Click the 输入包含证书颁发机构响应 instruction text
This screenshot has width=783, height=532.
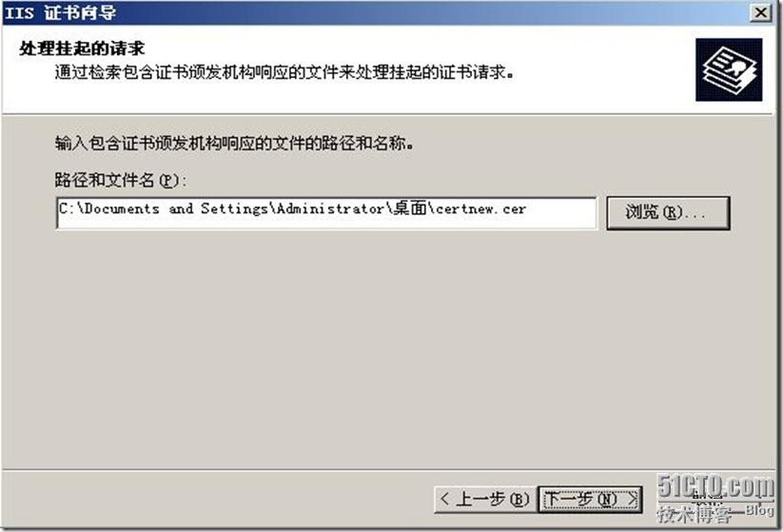tap(234, 144)
